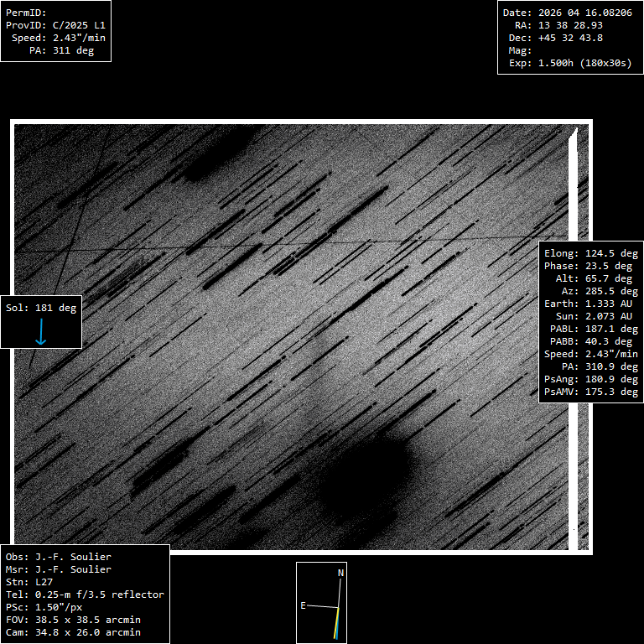Click the blue solar direction arrow
The width and height of the screenshot is (644, 644).
coord(40,332)
